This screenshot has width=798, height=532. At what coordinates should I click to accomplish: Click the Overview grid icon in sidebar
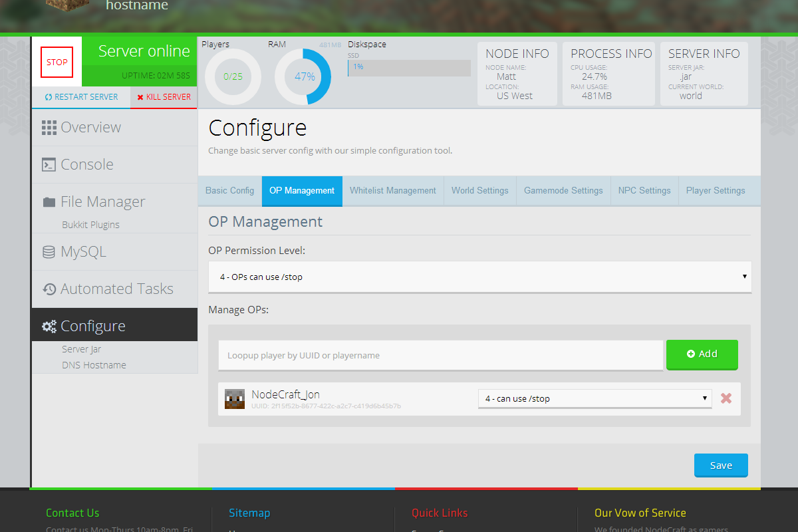(49, 128)
